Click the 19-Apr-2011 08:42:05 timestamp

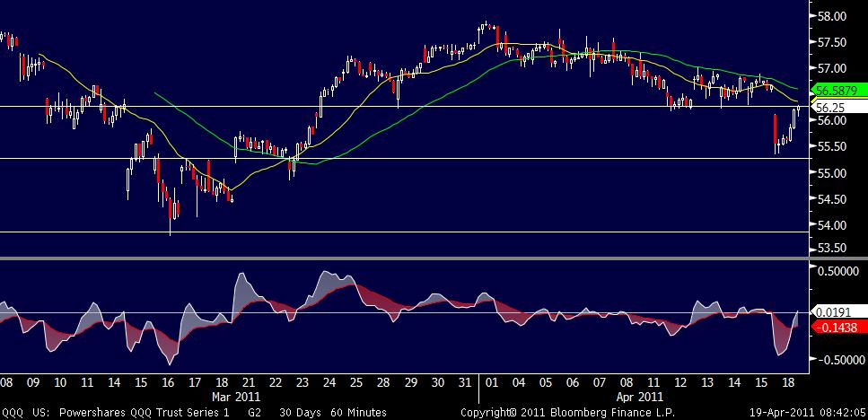point(808,412)
